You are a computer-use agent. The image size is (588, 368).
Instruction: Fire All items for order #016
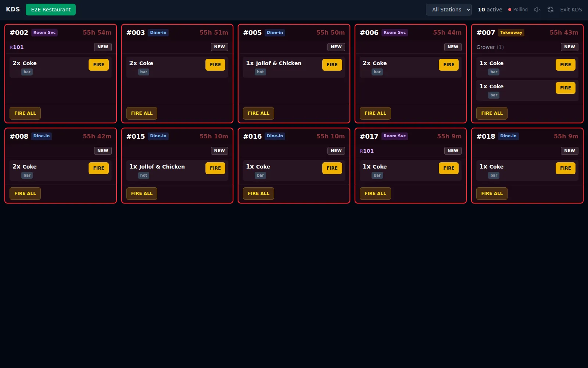pos(258,194)
